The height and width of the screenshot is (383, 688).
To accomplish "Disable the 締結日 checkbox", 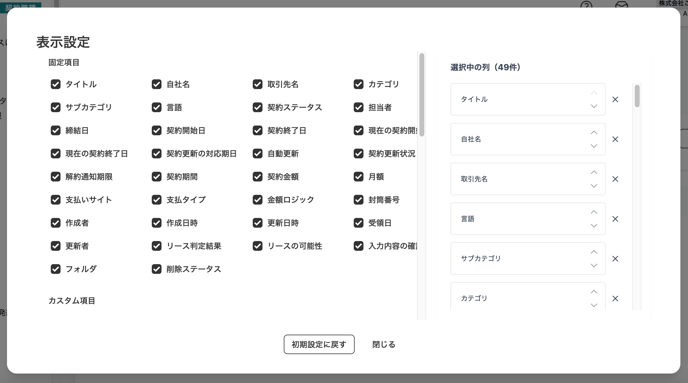I will pyautogui.click(x=55, y=130).
